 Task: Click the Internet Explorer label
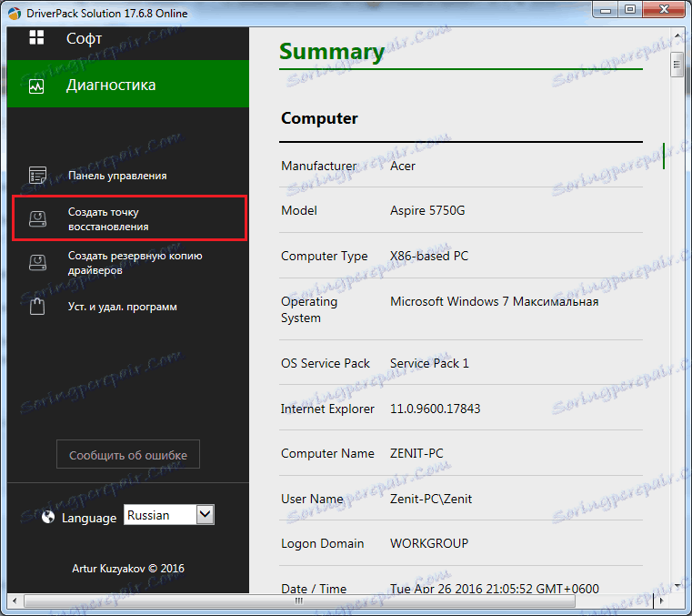(x=327, y=409)
